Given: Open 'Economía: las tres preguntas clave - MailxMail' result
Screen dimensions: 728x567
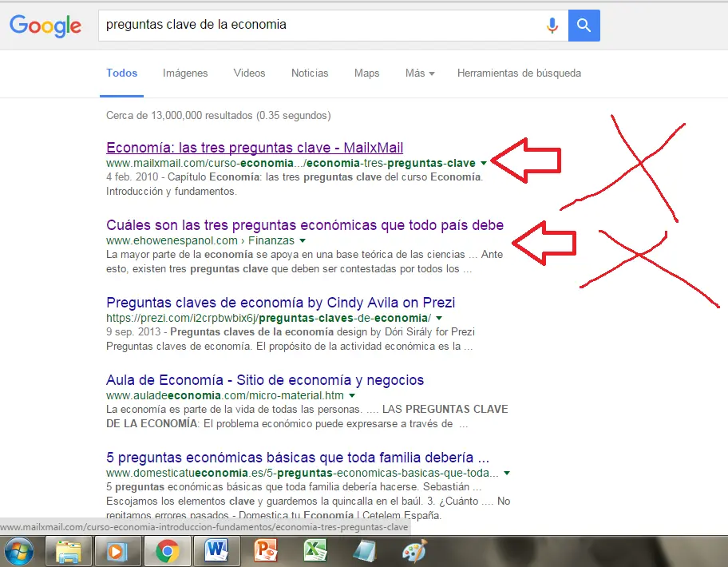Looking at the screenshot, I should pyautogui.click(x=255, y=148).
